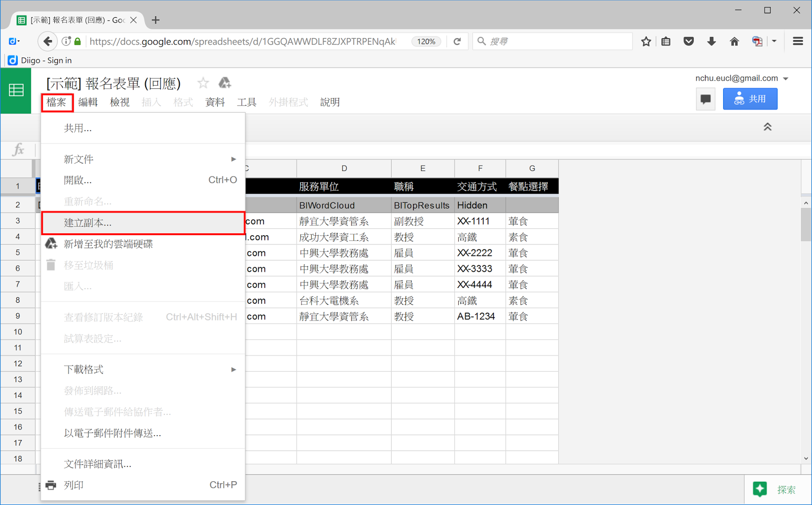Click the 服務單位 header cell
This screenshot has height=505, width=812.
(344, 187)
